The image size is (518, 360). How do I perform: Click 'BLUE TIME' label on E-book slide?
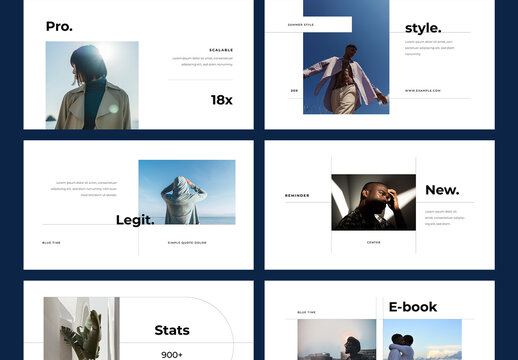click(306, 312)
